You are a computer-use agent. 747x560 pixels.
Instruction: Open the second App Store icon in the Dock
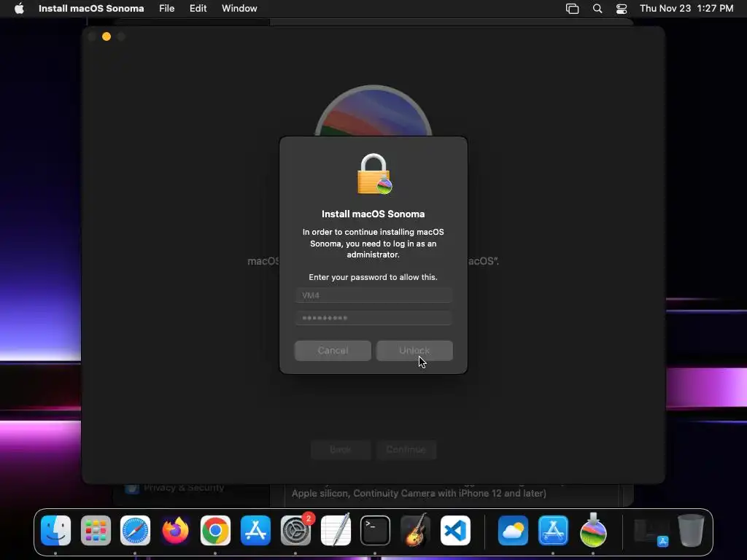(553, 531)
